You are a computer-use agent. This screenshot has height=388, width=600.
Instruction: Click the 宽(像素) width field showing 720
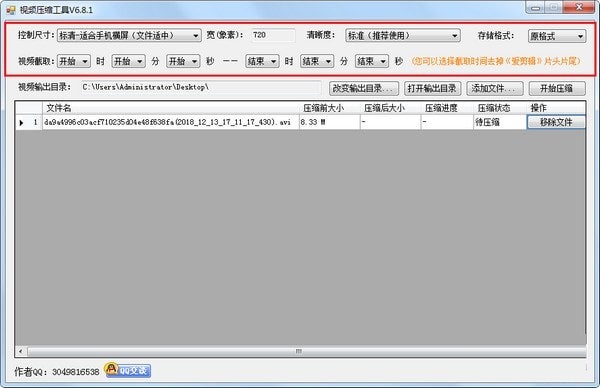[x=273, y=35]
